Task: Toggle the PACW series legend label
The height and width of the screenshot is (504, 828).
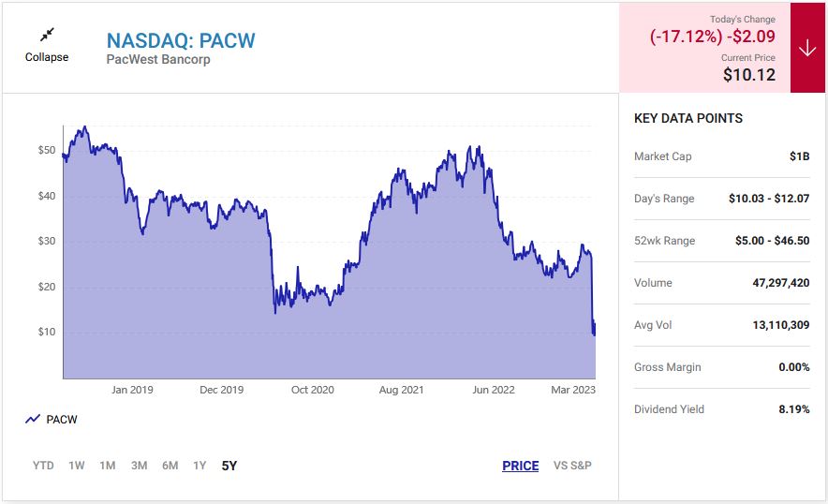Action: [62, 420]
